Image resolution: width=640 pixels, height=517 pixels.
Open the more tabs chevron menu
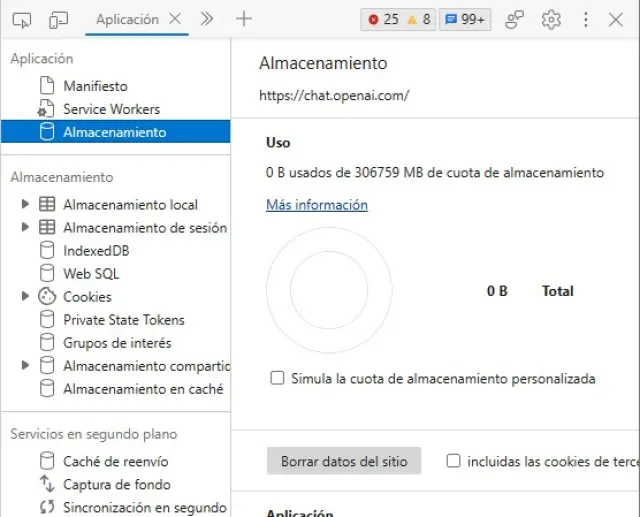pos(207,19)
